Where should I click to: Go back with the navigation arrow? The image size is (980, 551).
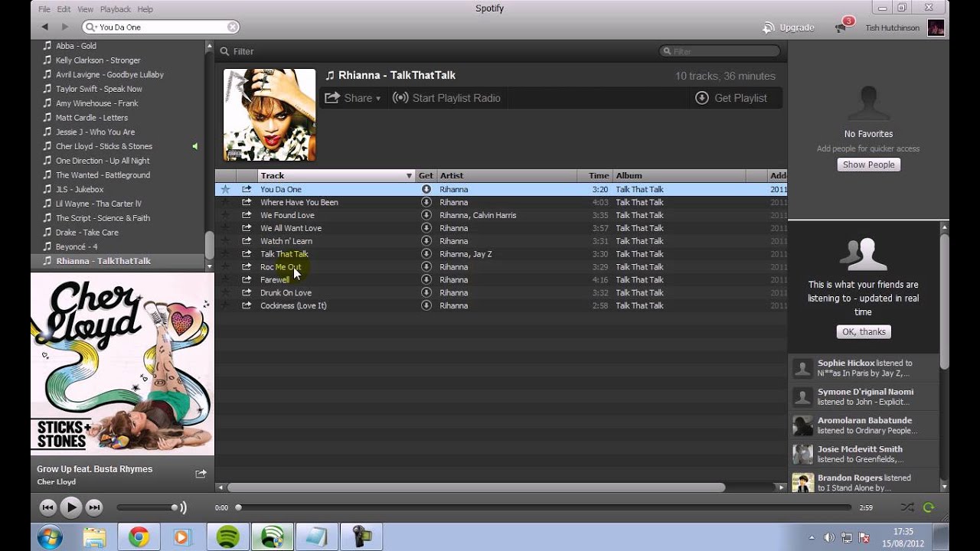[x=45, y=27]
